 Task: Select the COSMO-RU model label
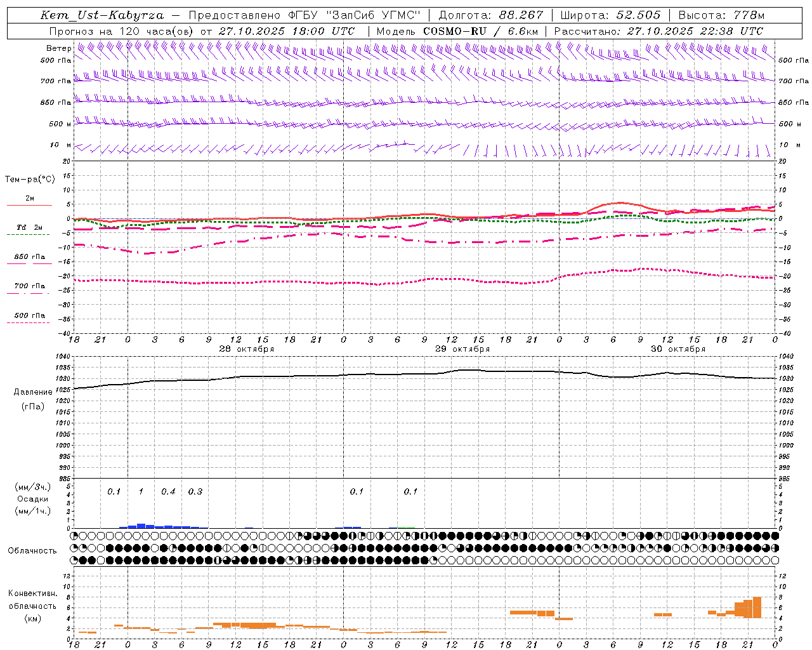click(x=450, y=31)
